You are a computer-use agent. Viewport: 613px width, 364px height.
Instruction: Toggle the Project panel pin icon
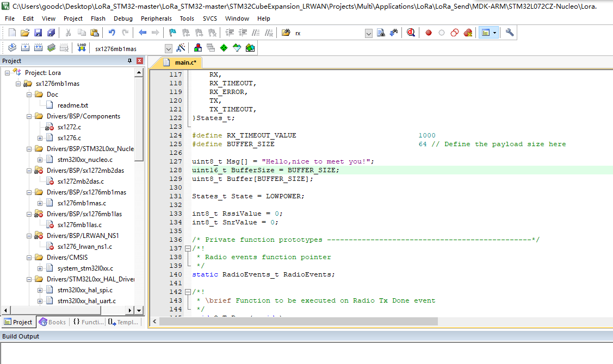[130, 60]
